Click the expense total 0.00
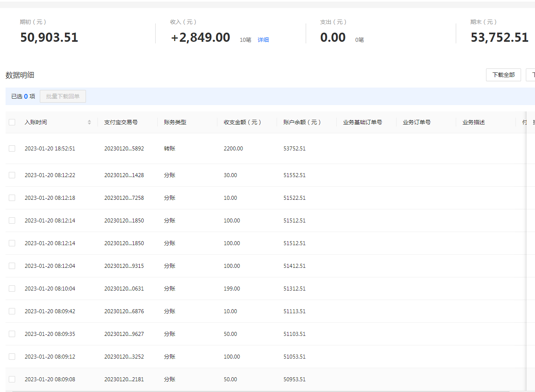The width and height of the screenshot is (535, 392). pyautogui.click(x=333, y=37)
